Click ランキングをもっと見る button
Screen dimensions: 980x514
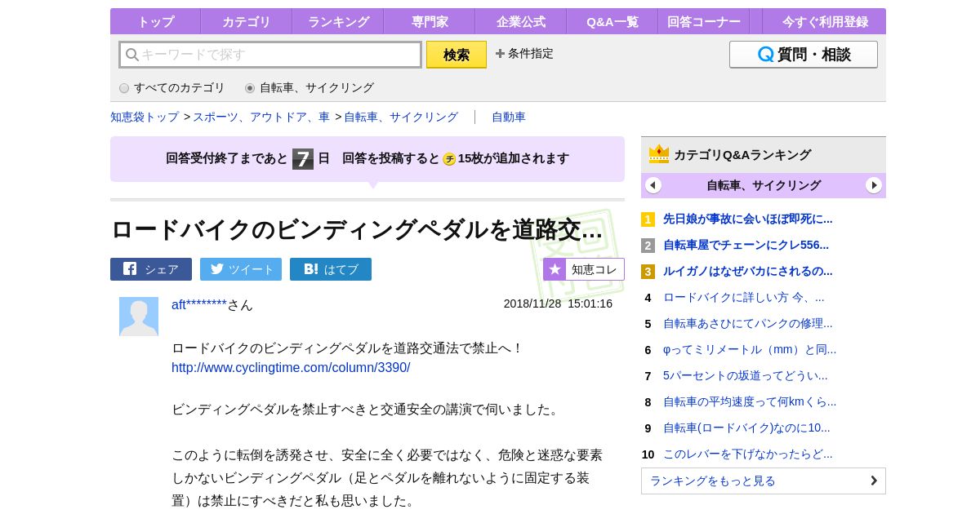[x=764, y=481]
